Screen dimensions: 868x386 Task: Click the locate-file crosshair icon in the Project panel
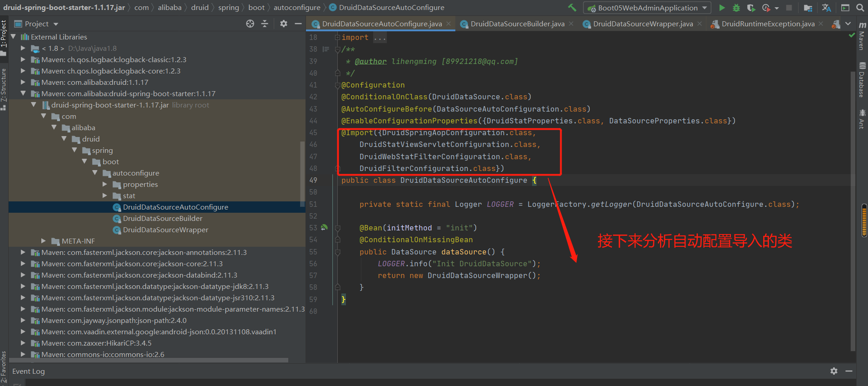click(250, 24)
